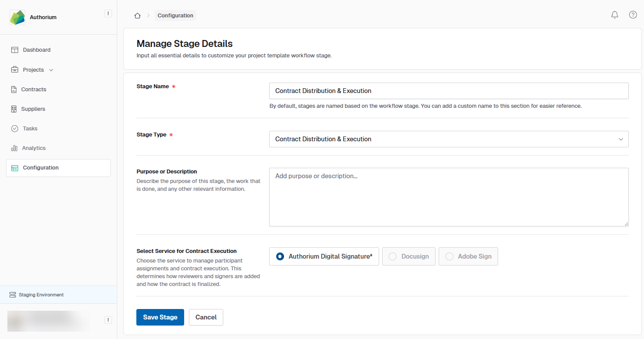Click the home breadcrumb icon
Viewport: 644px width, 339px height.
click(x=137, y=16)
